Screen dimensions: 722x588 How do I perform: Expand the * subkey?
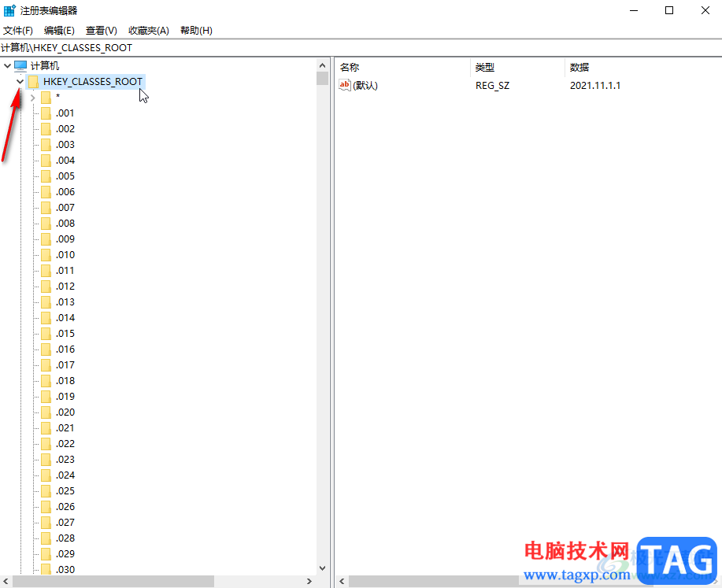coord(33,98)
